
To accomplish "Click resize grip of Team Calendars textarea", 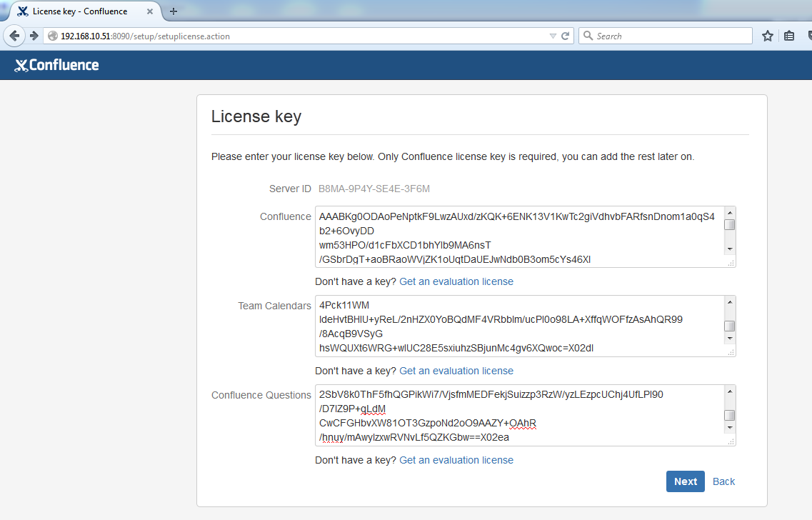I will point(731,352).
